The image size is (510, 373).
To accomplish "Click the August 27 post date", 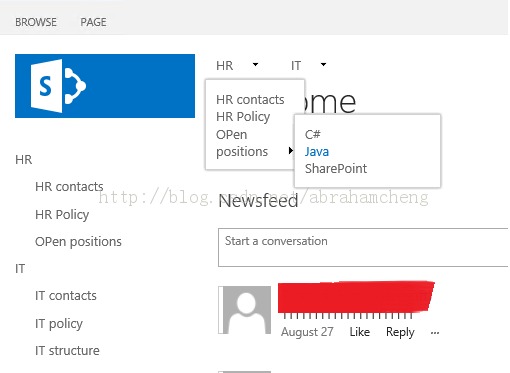I will click(307, 332).
